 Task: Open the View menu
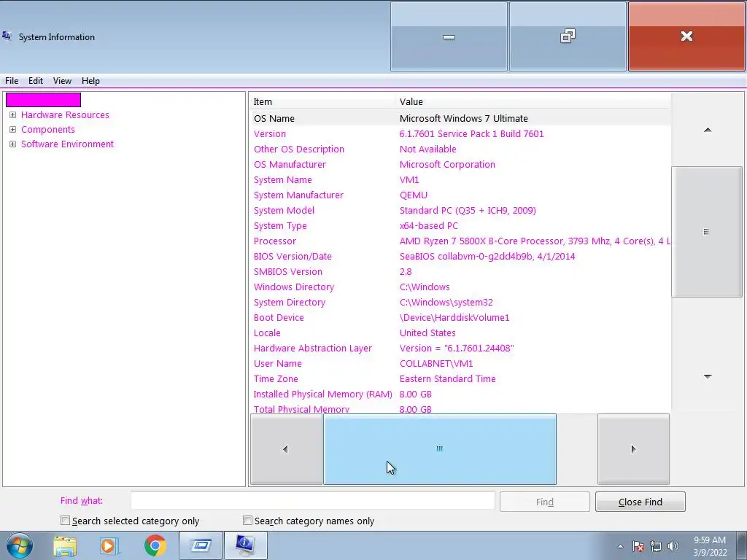(x=62, y=80)
